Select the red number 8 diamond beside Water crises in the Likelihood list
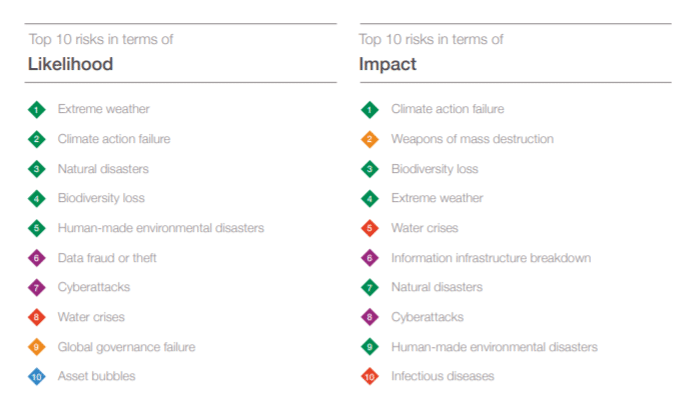673x412 pixels. [36, 318]
